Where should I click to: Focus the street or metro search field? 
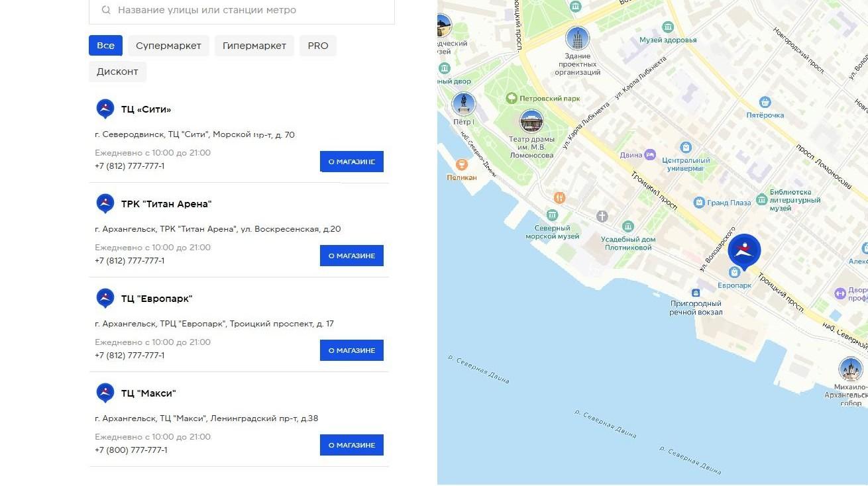point(242,10)
